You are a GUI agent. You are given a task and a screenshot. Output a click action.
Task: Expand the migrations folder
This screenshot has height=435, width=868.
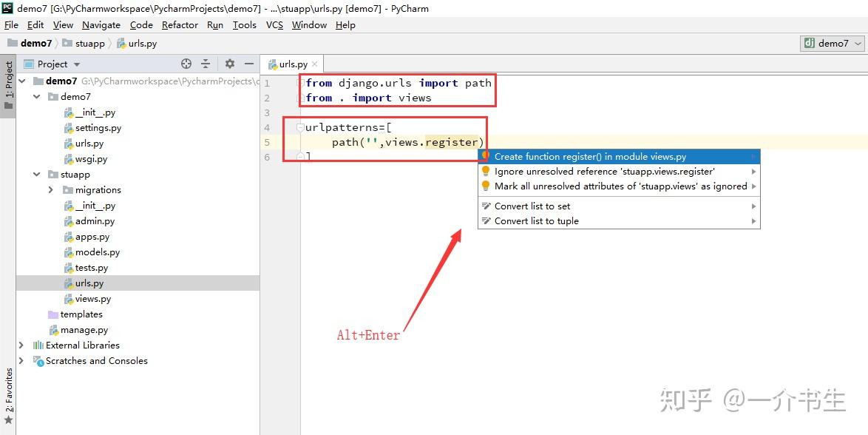51,190
